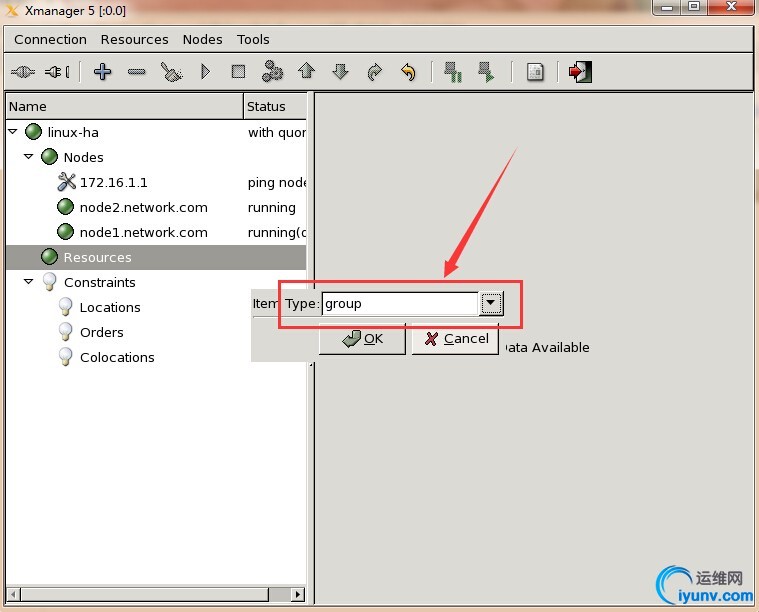
Task: Select the node2.network.com row text
Action: (x=144, y=207)
